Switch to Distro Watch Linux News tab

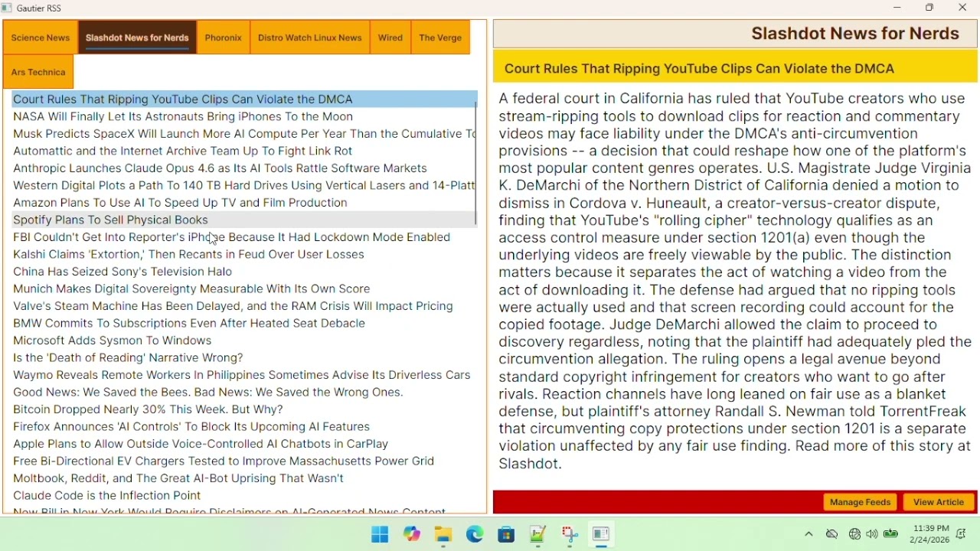click(x=310, y=38)
